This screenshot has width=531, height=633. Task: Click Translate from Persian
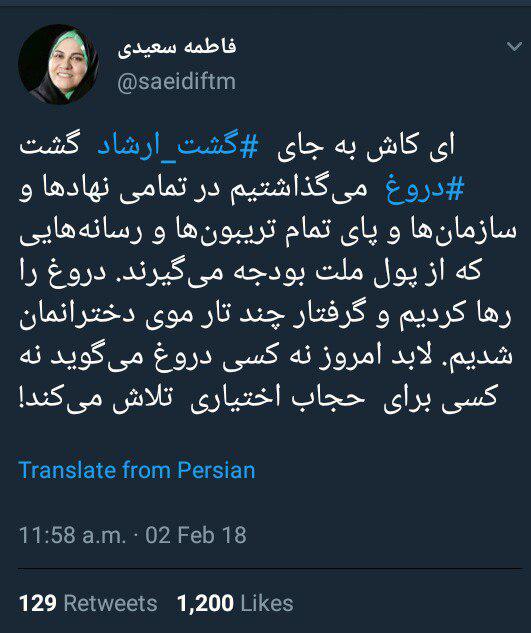[x=137, y=470]
